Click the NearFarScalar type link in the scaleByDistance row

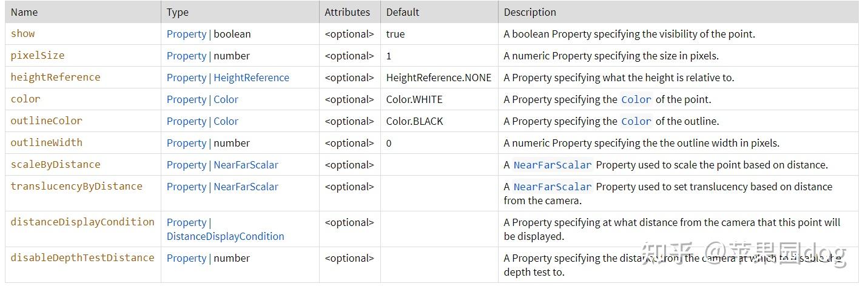pos(246,165)
